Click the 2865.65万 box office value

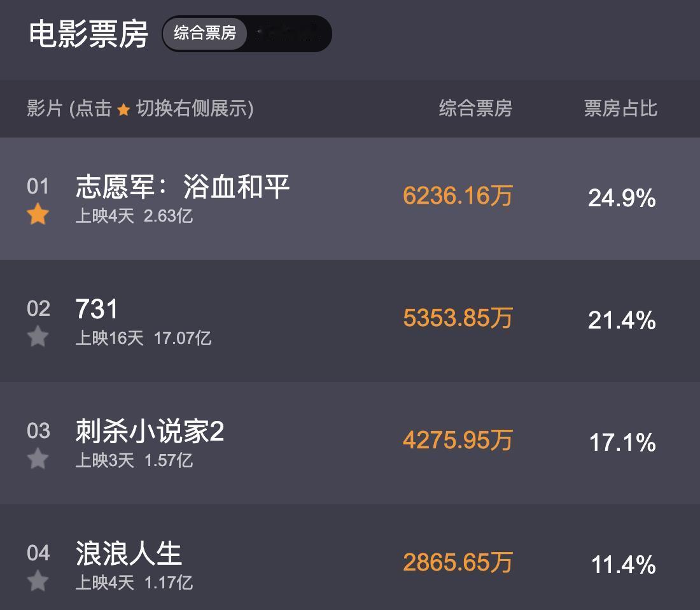pos(458,563)
